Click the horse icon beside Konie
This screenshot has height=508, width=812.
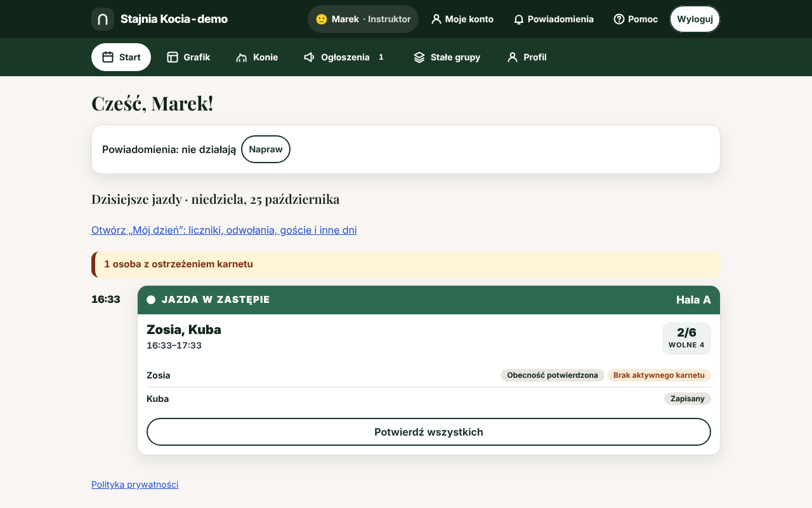pos(242,57)
